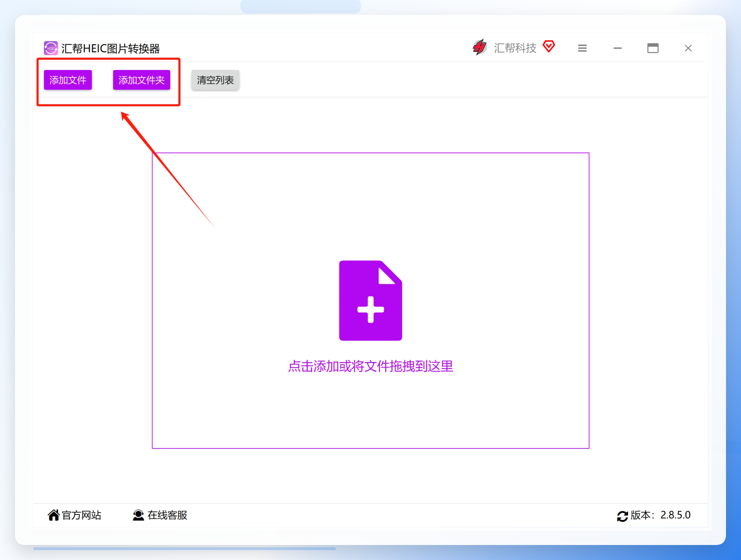This screenshot has width=741, height=560.
Task: Click the red diamond VIP icon
Action: [x=549, y=46]
